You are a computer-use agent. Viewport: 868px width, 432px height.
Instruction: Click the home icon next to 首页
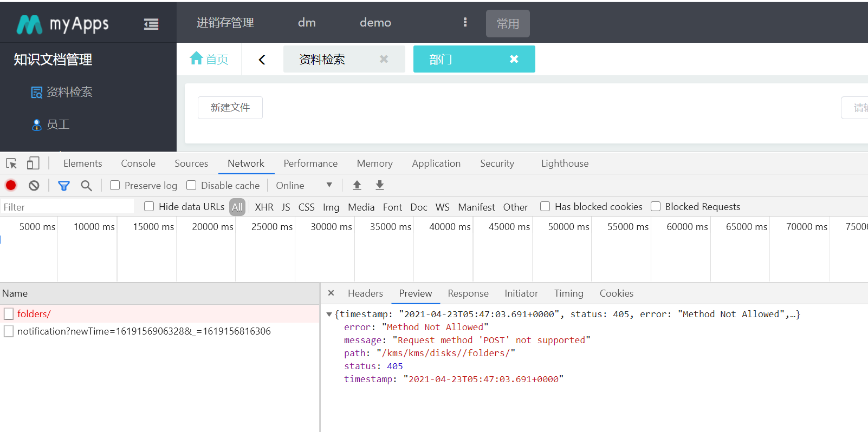[196, 58]
